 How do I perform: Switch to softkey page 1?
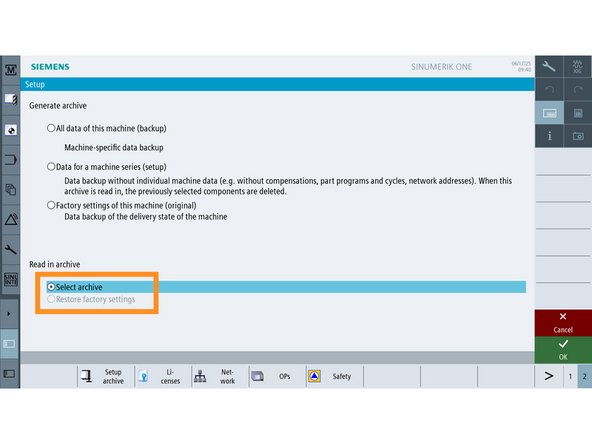click(570, 376)
